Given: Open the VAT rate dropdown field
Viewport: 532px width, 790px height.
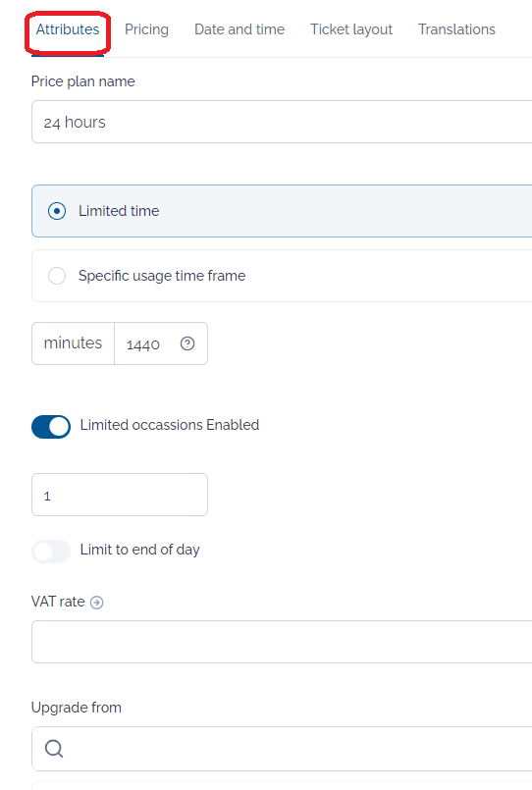Looking at the screenshot, I should [x=282, y=642].
